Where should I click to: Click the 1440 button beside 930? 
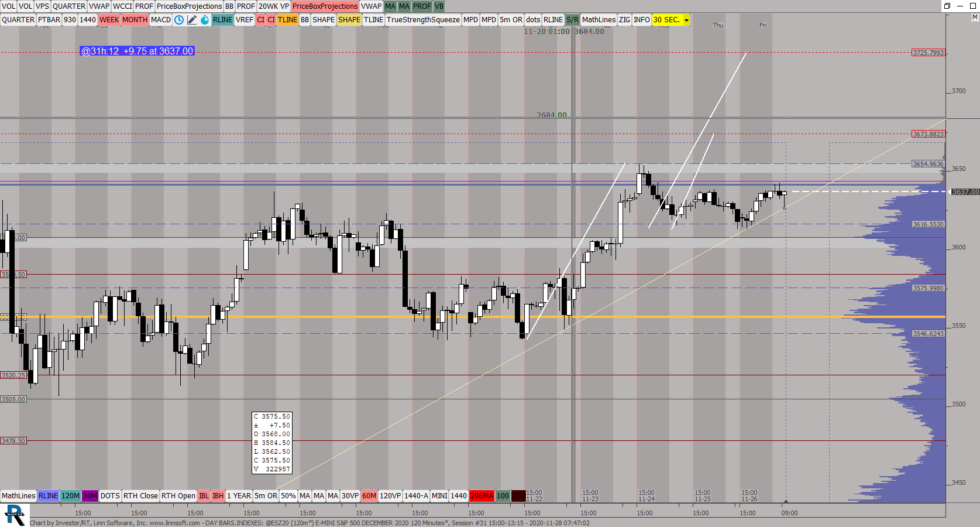pos(88,19)
